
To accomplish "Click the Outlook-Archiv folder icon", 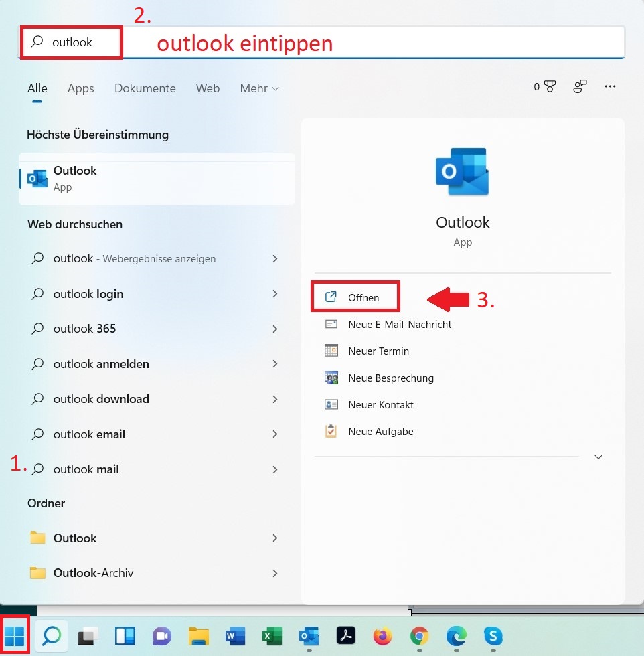I will pyautogui.click(x=37, y=572).
